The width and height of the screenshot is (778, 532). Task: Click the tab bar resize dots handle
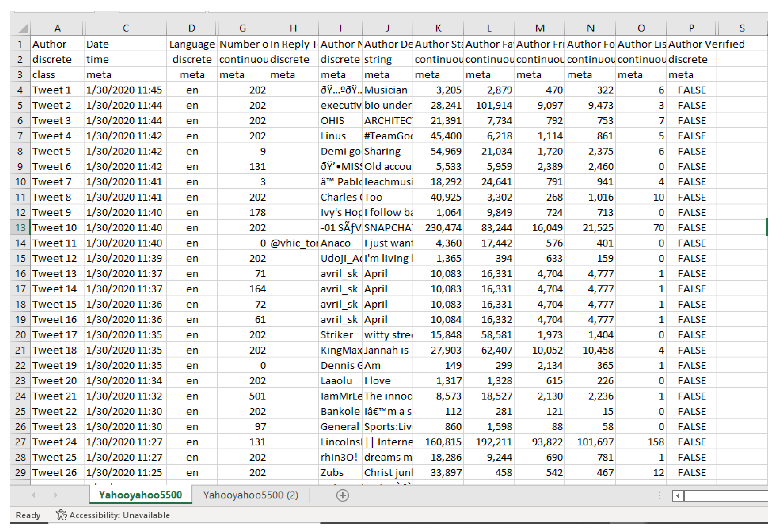tap(659, 495)
